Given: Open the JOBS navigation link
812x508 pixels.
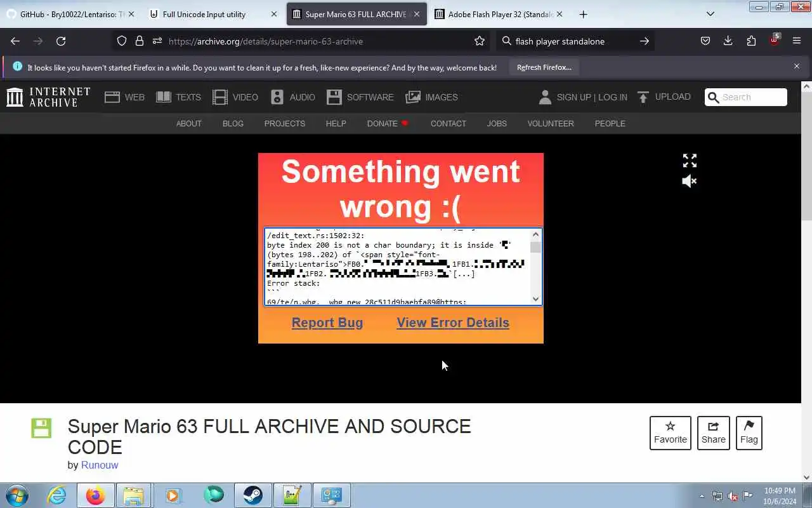Looking at the screenshot, I should 497,124.
